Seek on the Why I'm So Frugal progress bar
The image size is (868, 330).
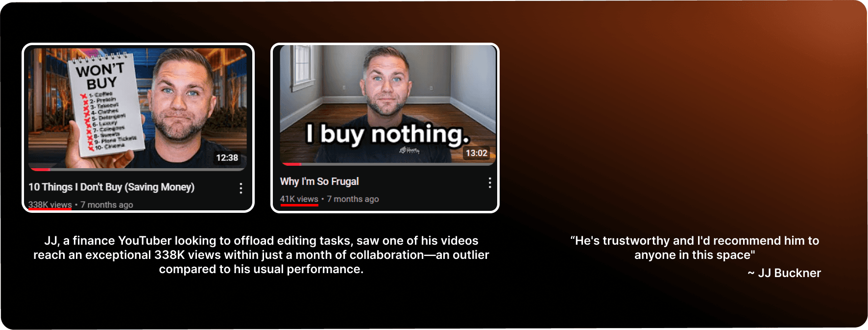click(387, 164)
